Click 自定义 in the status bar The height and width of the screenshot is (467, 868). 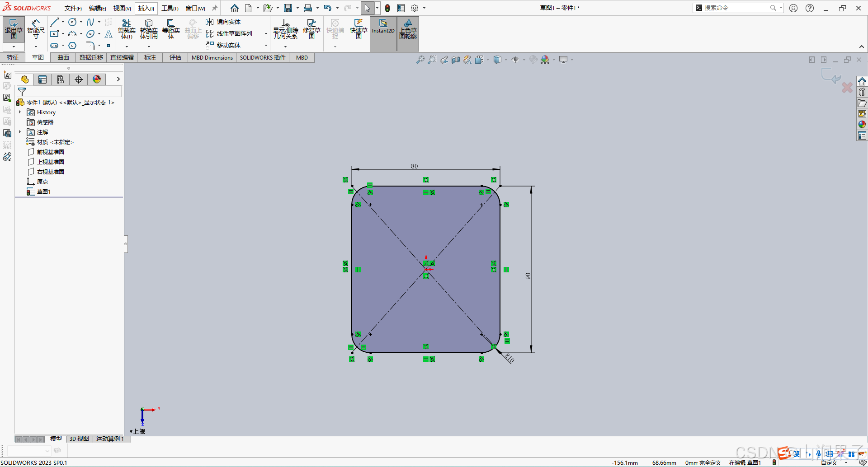(829, 462)
